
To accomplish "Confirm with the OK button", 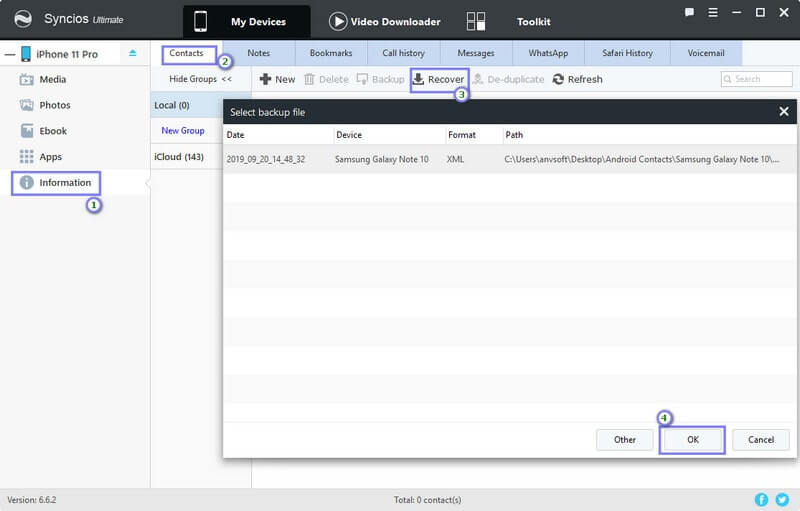I will click(692, 440).
